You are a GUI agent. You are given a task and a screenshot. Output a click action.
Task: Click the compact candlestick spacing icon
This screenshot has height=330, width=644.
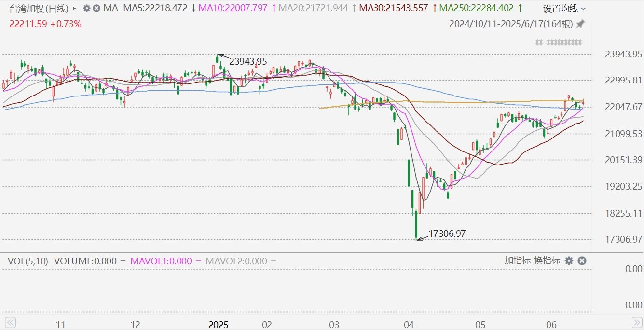click(x=539, y=42)
